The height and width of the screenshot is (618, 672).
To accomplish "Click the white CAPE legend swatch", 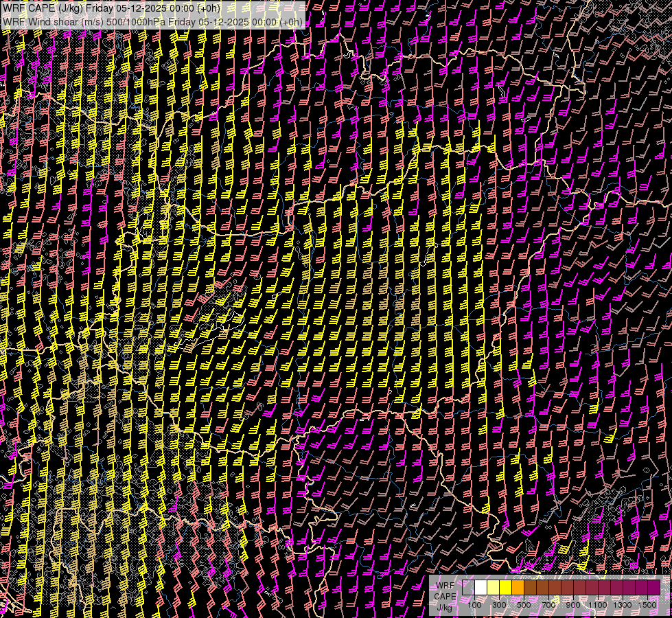I will coord(481,587).
